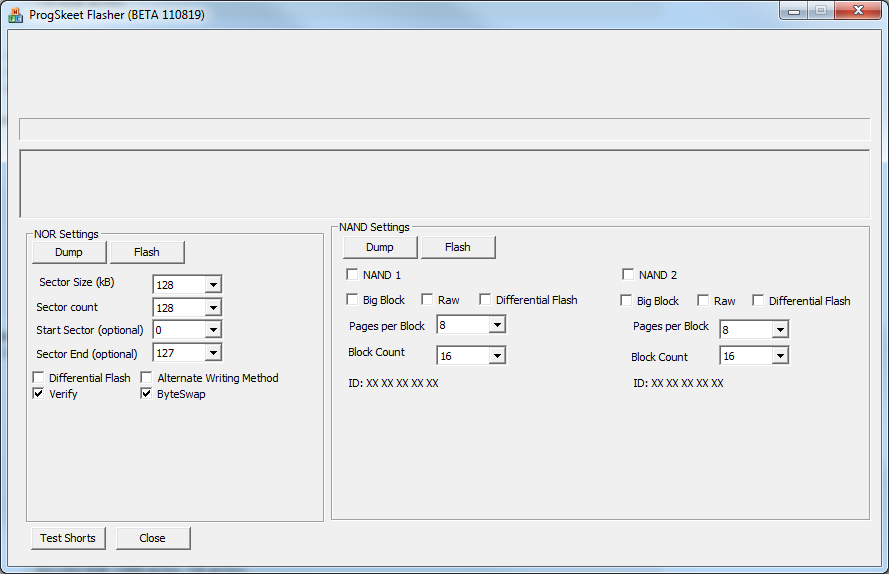889x574 pixels.
Task: Uncheck the Verify checkbox
Action: point(39,394)
